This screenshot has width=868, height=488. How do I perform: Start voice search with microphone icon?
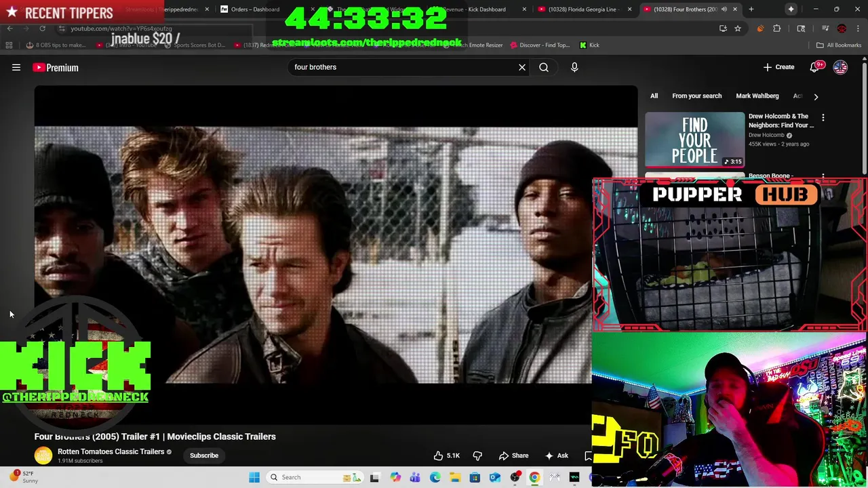coord(574,67)
